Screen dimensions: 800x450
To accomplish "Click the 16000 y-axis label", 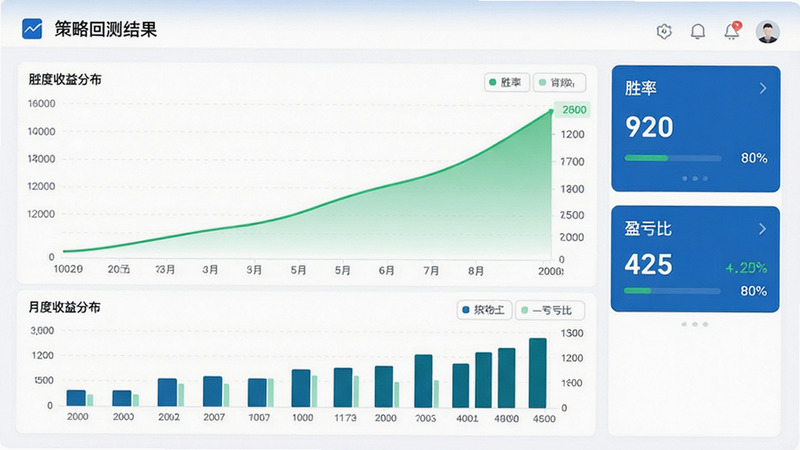I will click(41, 104).
